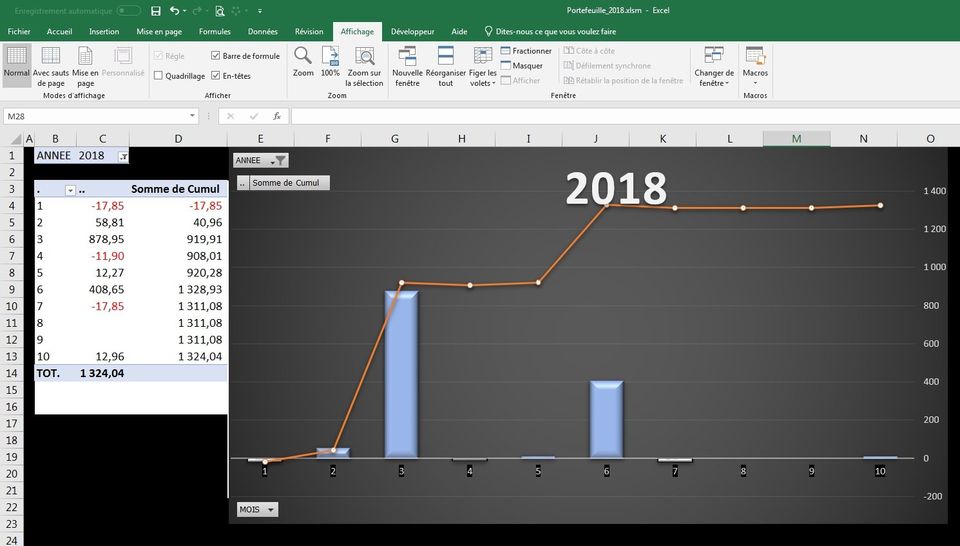This screenshot has height=546, width=960.
Task: Click the Somme de Cumul chart field button
Action: click(289, 182)
